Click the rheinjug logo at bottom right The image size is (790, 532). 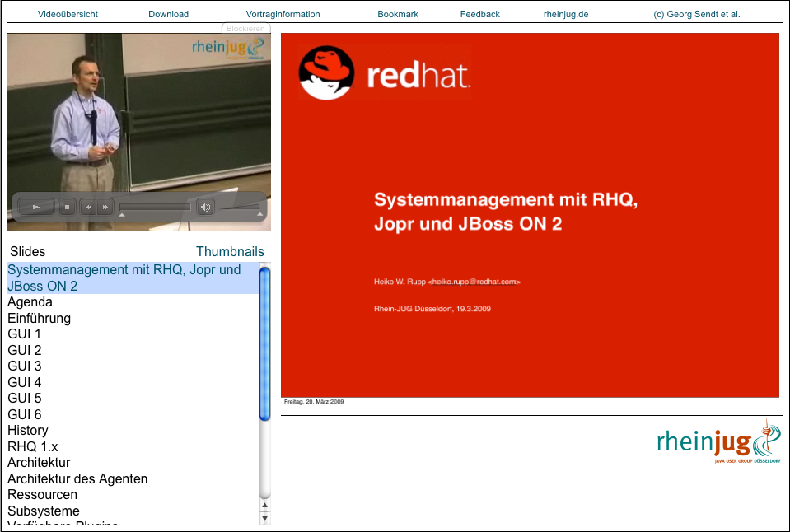click(x=719, y=441)
